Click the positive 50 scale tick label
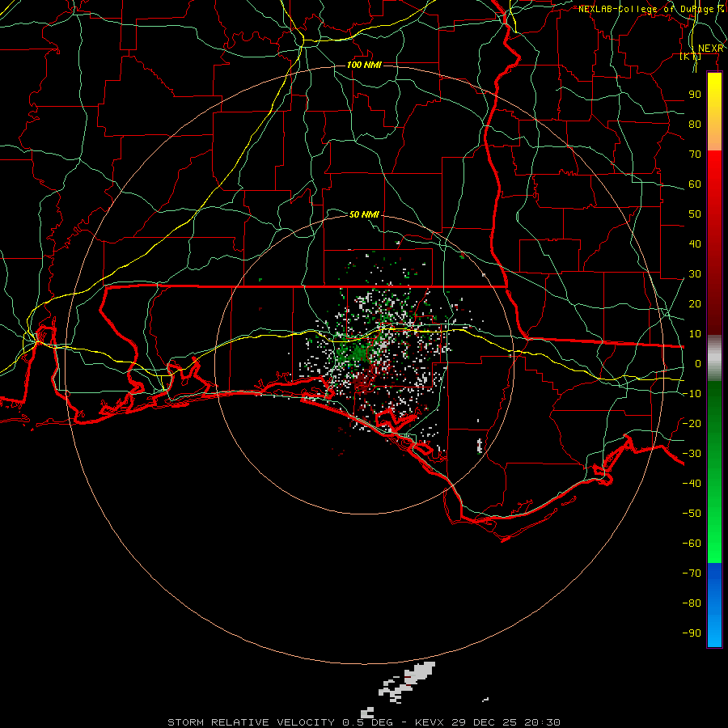The image size is (728, 728). pyautogui.click(x=695, y=214)
